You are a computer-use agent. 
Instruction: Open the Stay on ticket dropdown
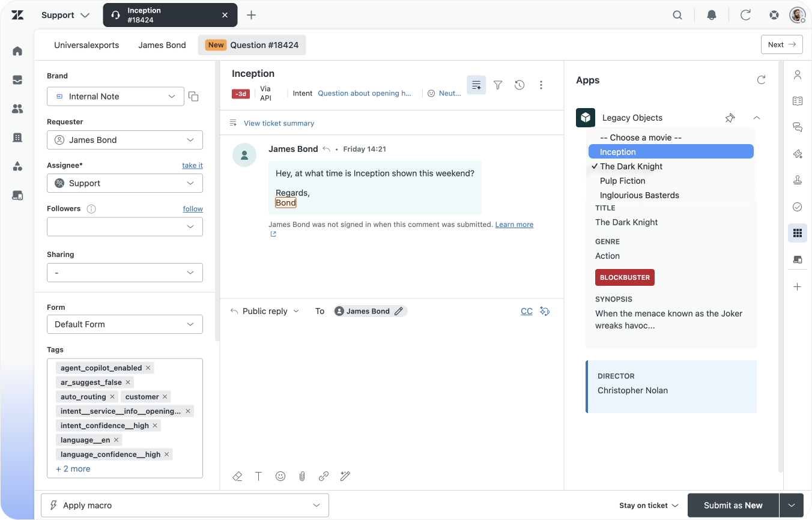click(x=649, y=506)
